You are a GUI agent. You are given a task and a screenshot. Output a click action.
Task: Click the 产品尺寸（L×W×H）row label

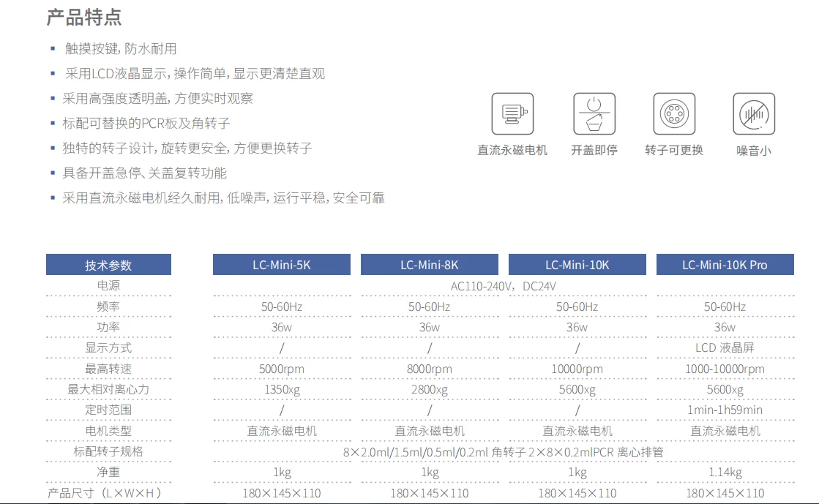click(105, 493)
